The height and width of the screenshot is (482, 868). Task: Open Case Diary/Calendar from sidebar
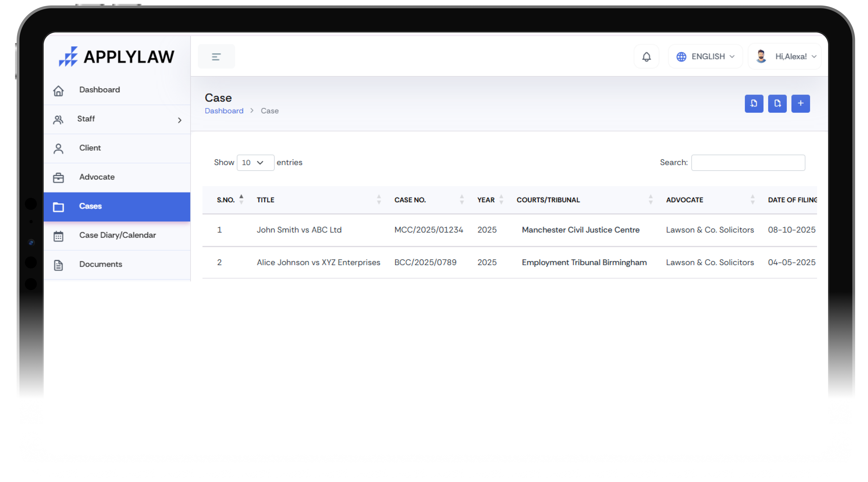(117, 235)
